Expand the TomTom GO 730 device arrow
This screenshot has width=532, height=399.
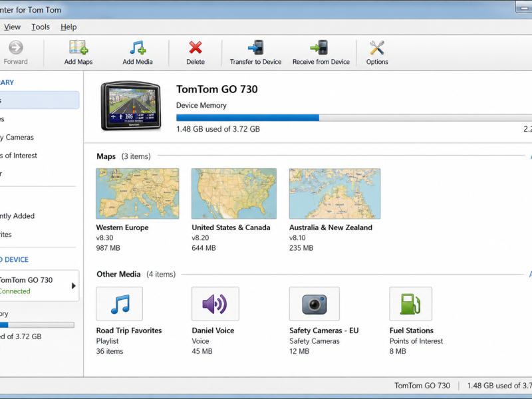[x=73, y=286]
